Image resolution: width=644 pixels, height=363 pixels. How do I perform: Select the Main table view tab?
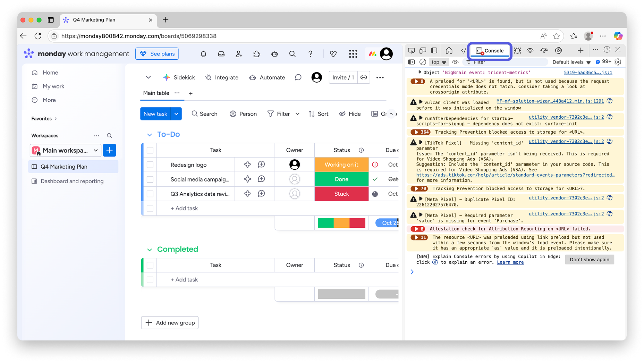156,93
